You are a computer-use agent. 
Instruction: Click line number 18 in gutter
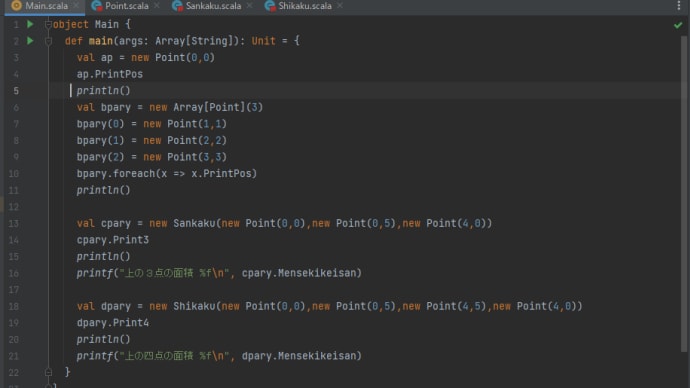(14, 306)
